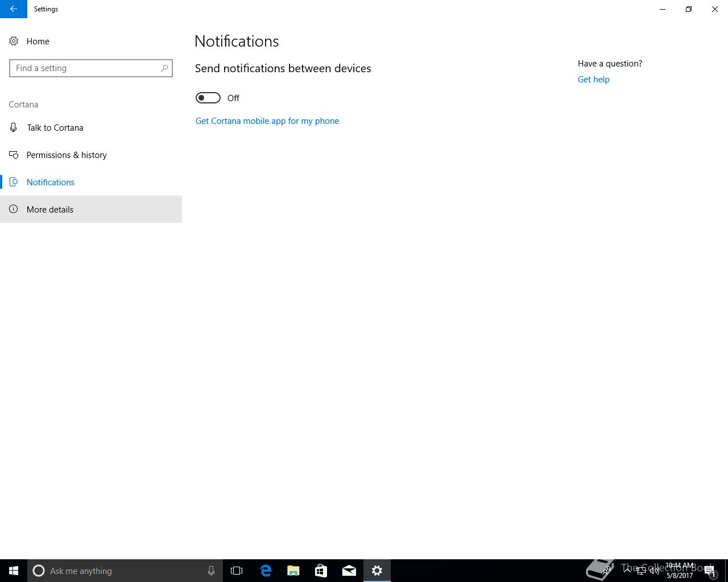This screenshot has height=582, width=728.
Task: Select the Notifications sidebar icon
Action: click(x=14, y=182)
